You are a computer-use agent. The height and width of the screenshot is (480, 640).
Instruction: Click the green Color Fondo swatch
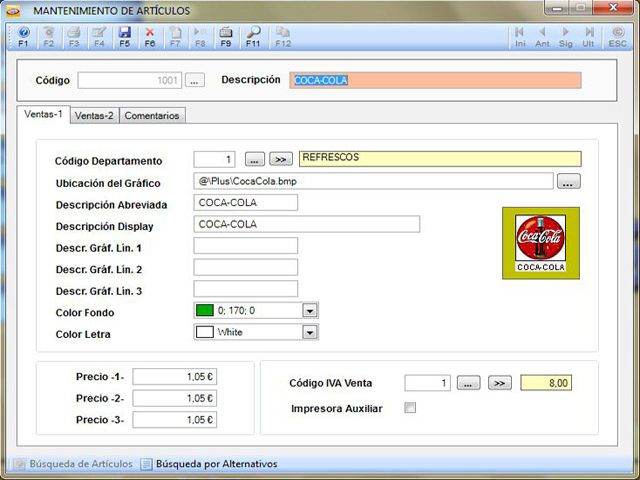pos(204,311)
